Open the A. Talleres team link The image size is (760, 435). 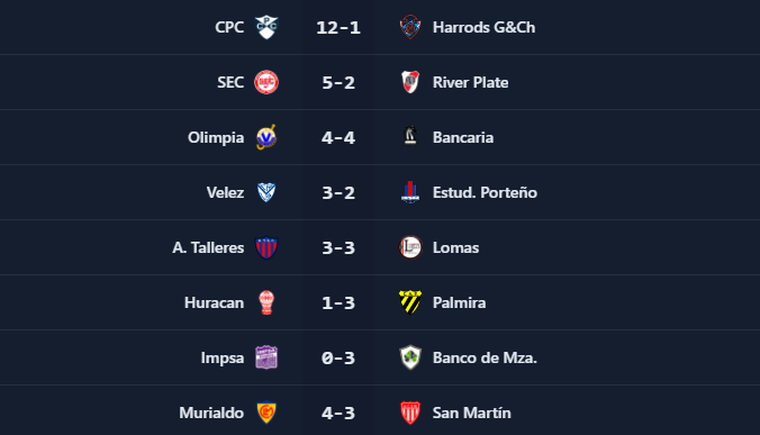click(x=208, y=247)
